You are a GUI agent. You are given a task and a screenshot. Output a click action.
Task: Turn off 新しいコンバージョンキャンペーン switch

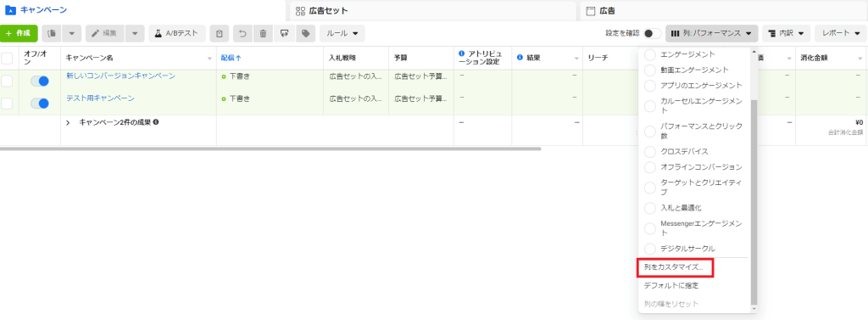click(40, 81)
